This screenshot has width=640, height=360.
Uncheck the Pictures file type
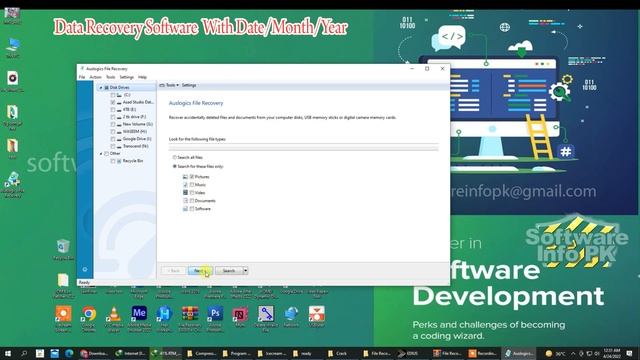pos(192,177)
